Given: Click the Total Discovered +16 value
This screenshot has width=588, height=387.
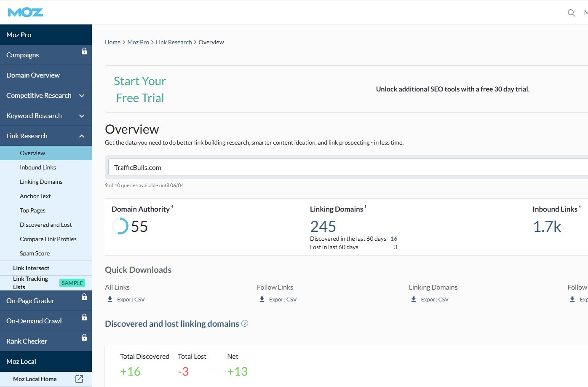Looking at the screenshot, I should (x=130, y=371).
